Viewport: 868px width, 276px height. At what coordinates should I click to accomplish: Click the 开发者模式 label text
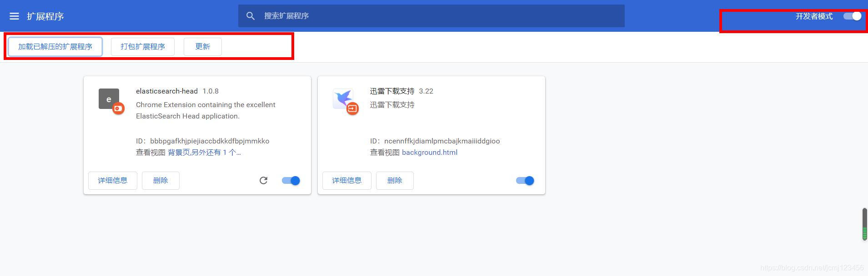coord(814,16)
